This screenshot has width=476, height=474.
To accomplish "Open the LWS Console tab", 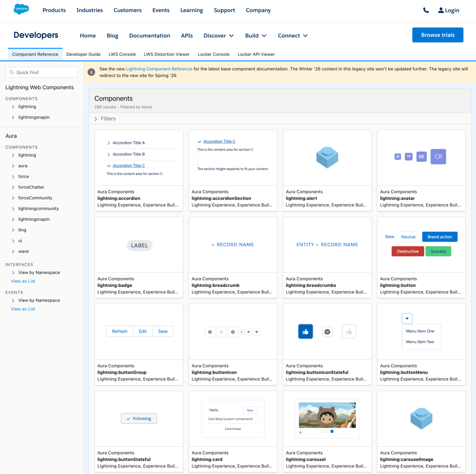I will pos(122,54).
